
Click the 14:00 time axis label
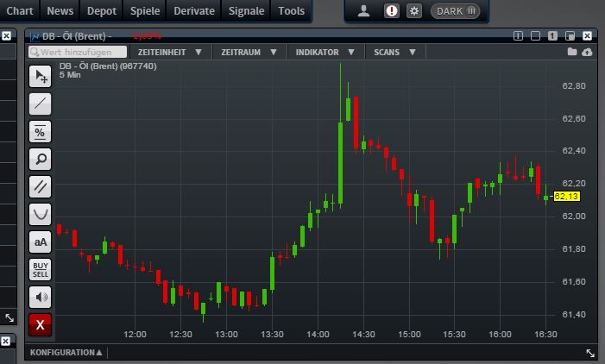pyautogui.click(x=318, y=335)
